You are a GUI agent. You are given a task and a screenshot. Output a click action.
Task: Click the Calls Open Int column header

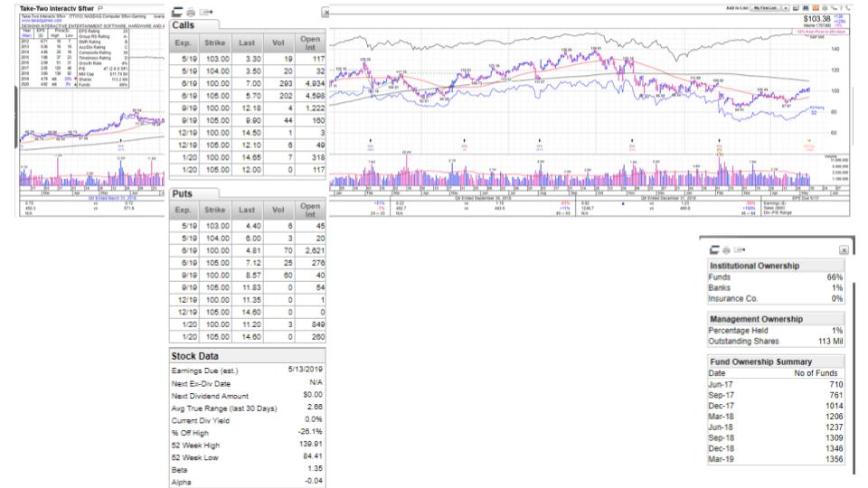[x=310, y=42]
